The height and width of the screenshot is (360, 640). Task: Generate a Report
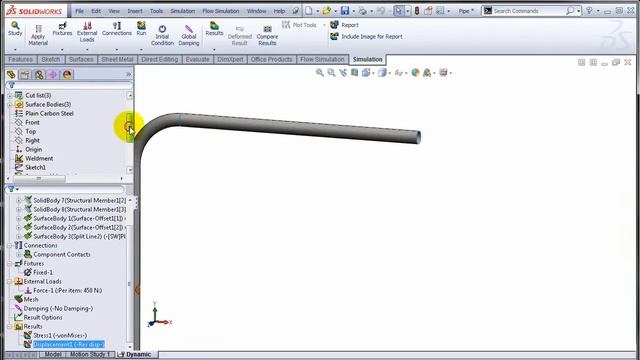pyautogui.click(x=344, y=25)
